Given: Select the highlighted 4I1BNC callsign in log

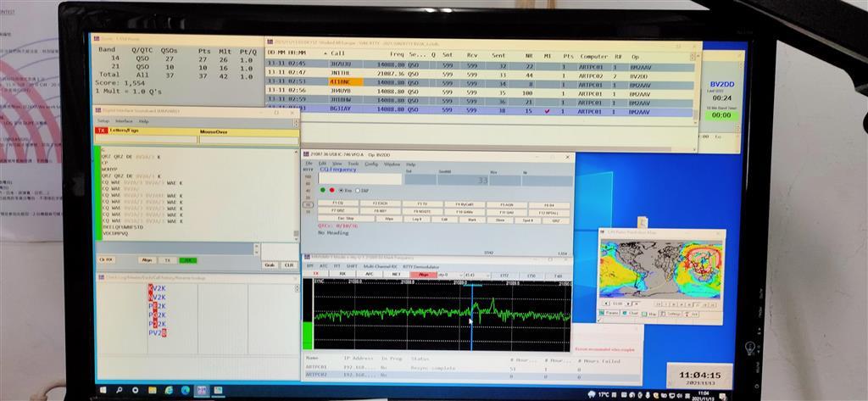Looking at the screenshot, I should (x=347, y=81).
